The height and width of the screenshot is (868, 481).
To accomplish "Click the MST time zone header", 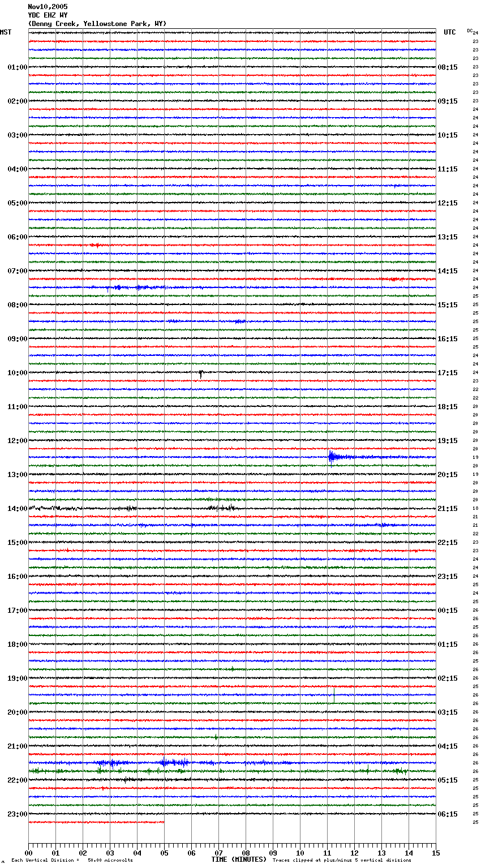I will [6, 32].
